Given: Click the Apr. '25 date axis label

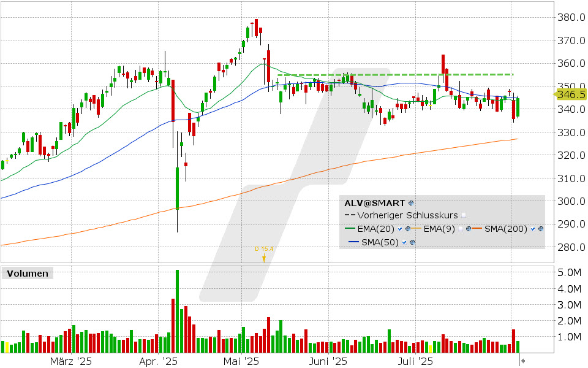Looking at the screenshot, I should [158, 361].
